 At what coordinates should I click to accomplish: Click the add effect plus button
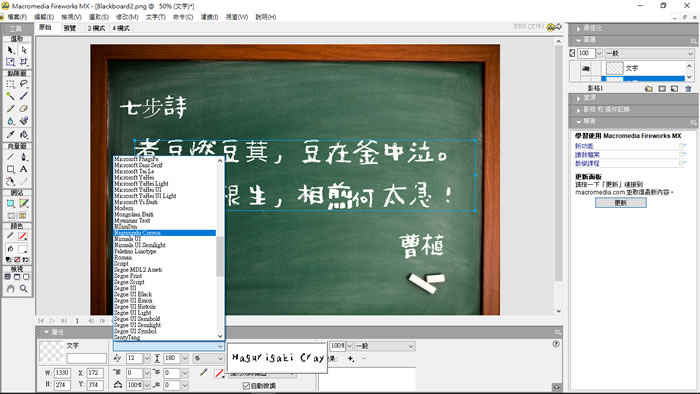tap(351, 358)
